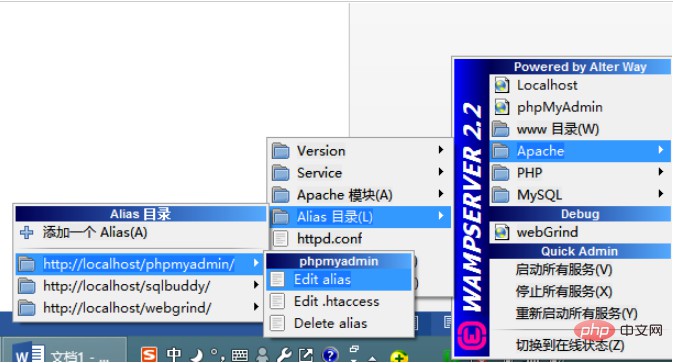This screenshot has width=673, height=363.
Task: Open phpMyAdmin in WampServer menu
Action: pos(580,107)
